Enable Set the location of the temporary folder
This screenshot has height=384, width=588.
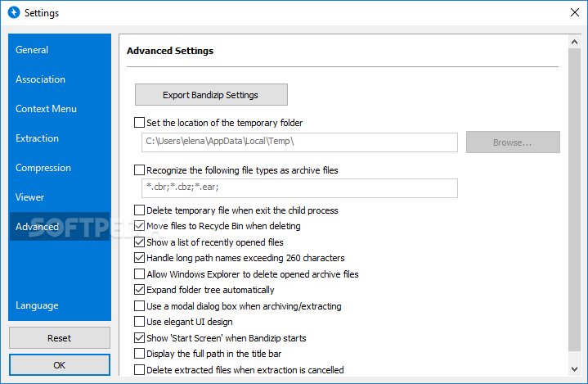[140, 123]
